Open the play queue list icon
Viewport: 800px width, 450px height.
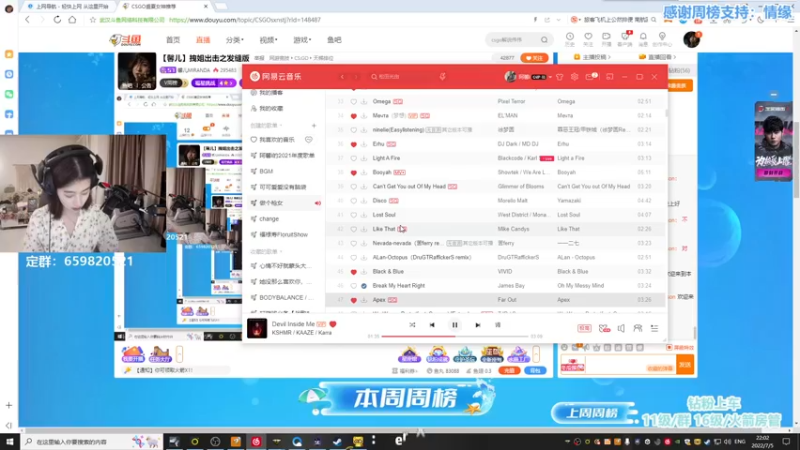(x=655, y=329)
